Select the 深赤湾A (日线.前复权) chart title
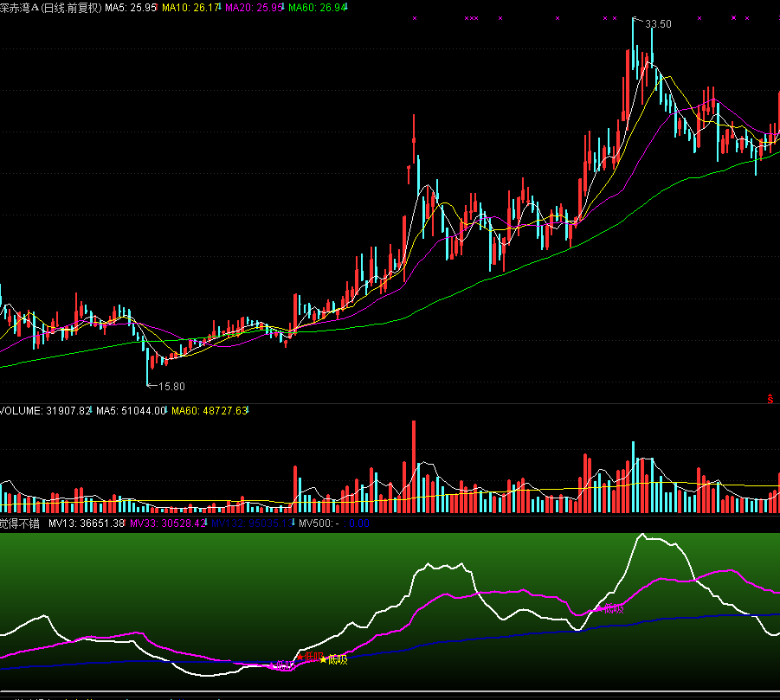 point(51,8)
